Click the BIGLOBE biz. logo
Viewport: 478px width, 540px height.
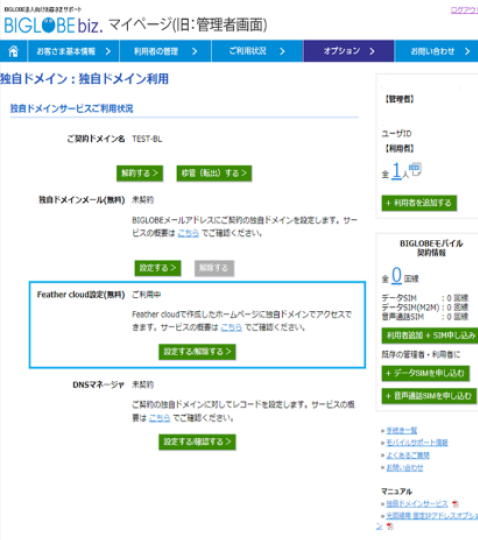(x=53, y=25)
